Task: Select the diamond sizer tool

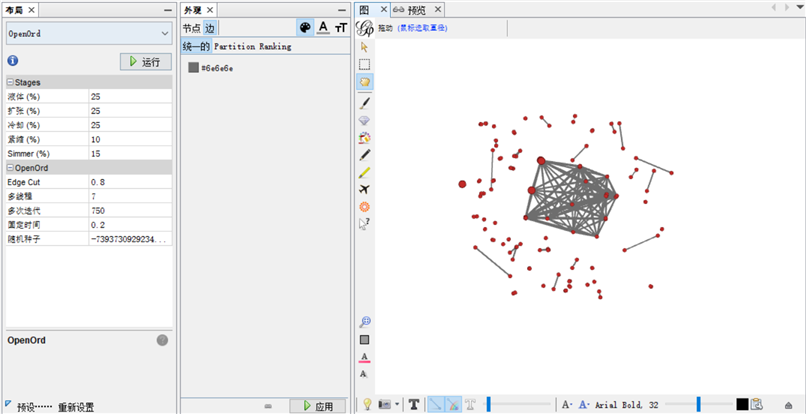Action: (x=364, y=120)
